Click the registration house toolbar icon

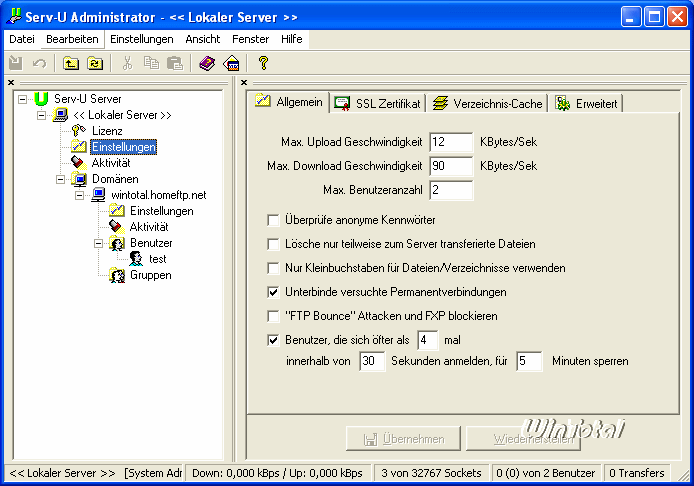point(231,63)
